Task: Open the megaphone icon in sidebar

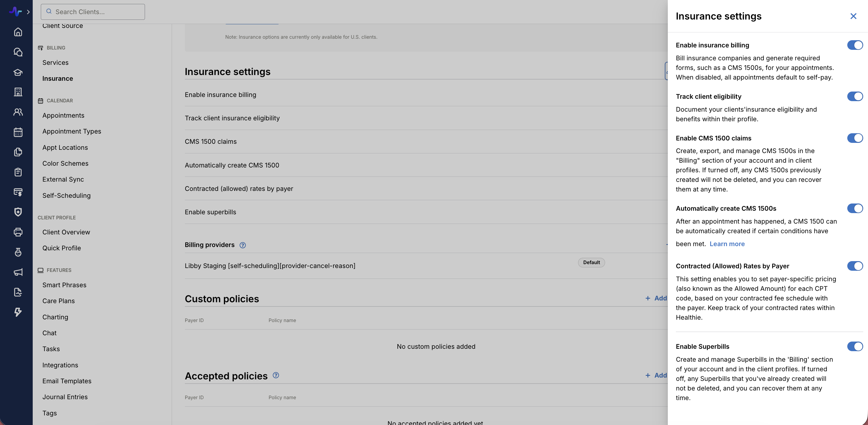Action: click(x=18, y=272)
